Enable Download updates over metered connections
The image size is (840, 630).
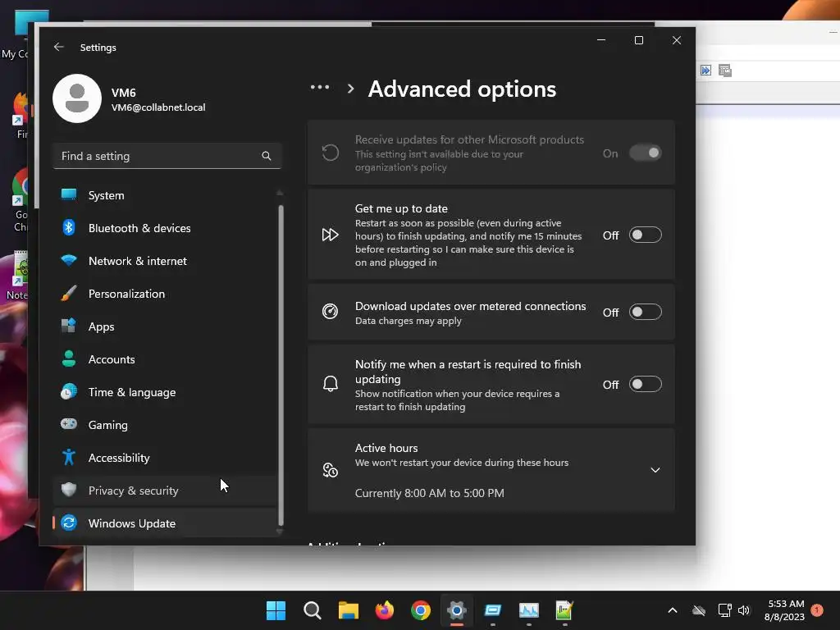(x=645, y=312)
